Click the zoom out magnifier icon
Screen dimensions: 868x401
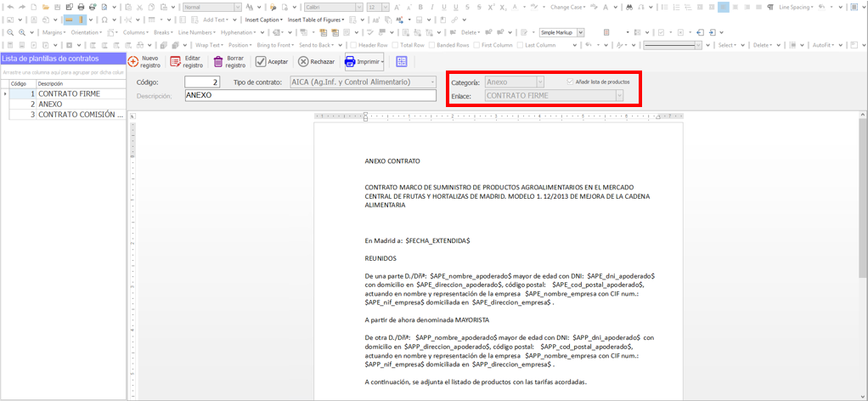coord(9,32)
